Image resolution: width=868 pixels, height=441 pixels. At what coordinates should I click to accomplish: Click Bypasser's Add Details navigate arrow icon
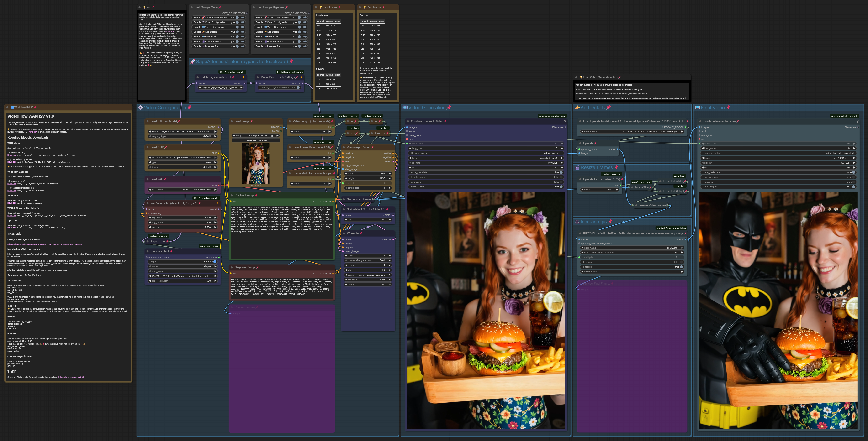pos(305,32)
